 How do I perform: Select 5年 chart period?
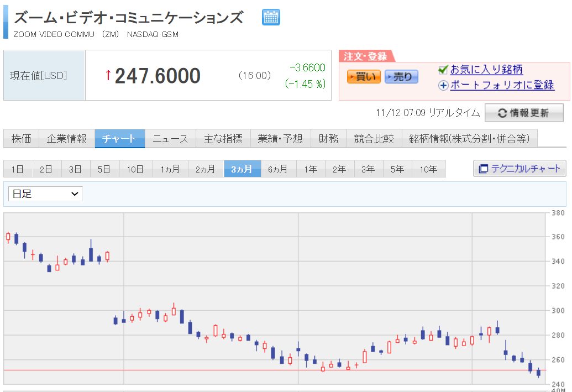tap(397, 169)
